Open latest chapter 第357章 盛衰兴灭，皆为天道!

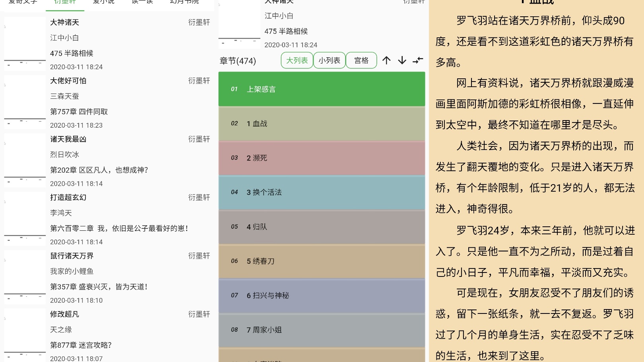pos(99,287)
